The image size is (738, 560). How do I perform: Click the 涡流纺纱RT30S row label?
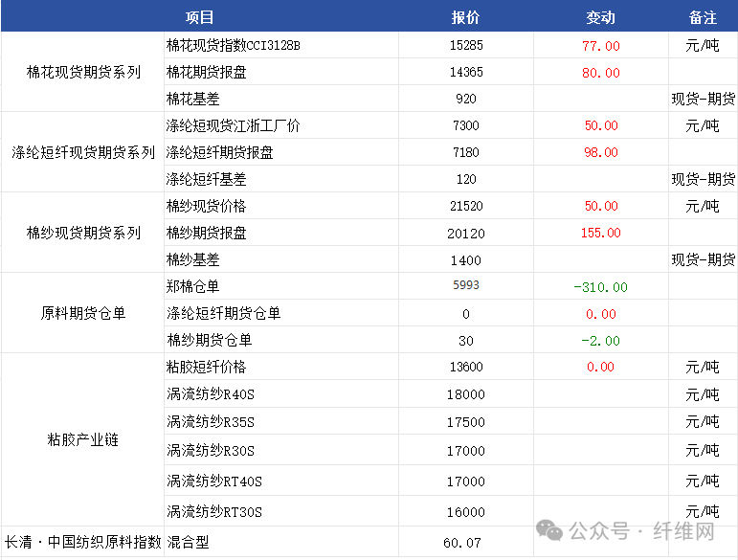214,511
